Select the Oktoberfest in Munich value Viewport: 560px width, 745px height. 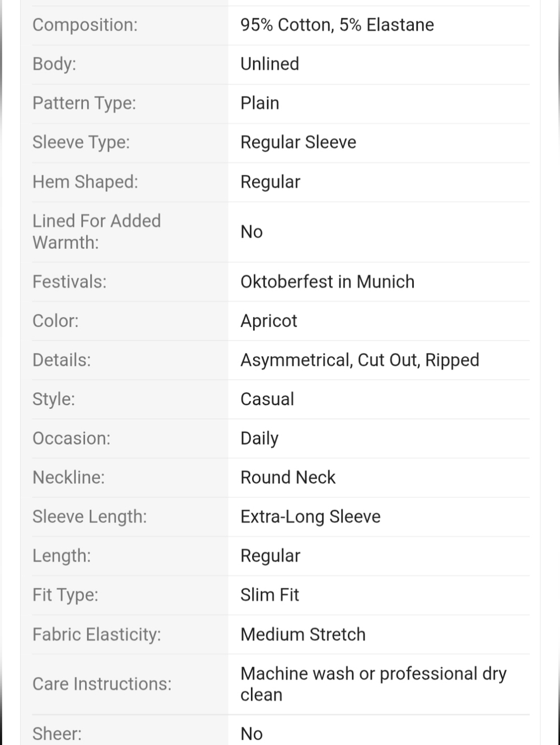click(328, 281)
